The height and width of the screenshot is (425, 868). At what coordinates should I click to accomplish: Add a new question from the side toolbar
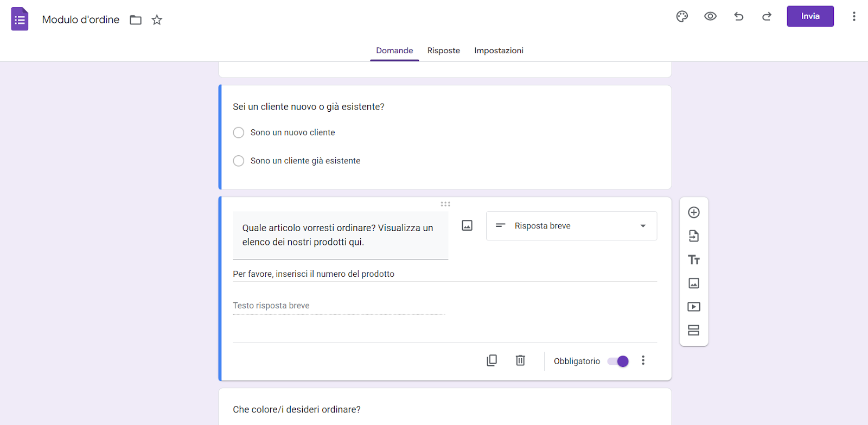[x=693, y=212]
